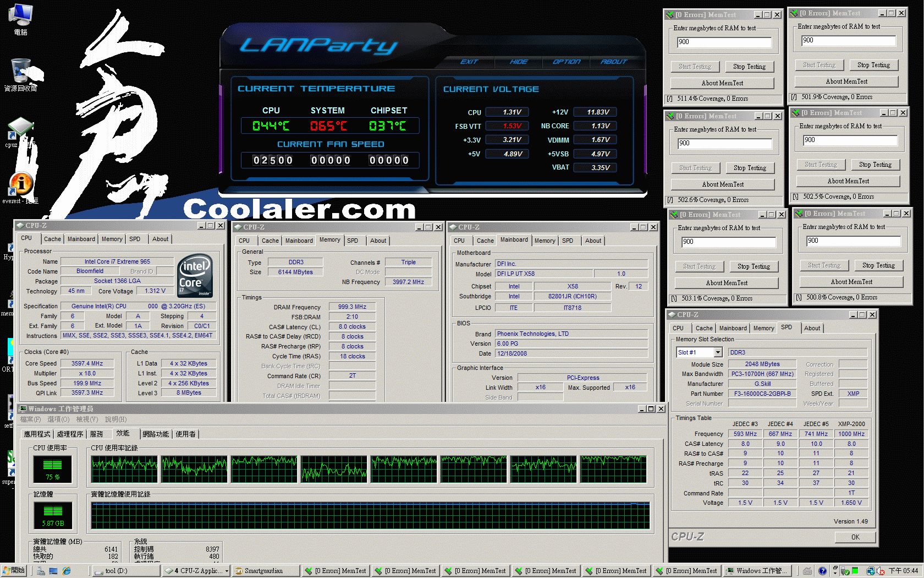Stop Testing in MemTest with 502.5% coverage
The height and width of the screenshot is (578, 924).
click(x=875, y=165)
